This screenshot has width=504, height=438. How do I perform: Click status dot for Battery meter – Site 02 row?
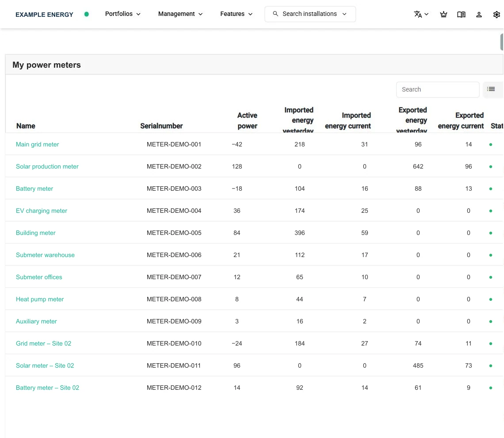pyautogui.click(x=490, y=388)
